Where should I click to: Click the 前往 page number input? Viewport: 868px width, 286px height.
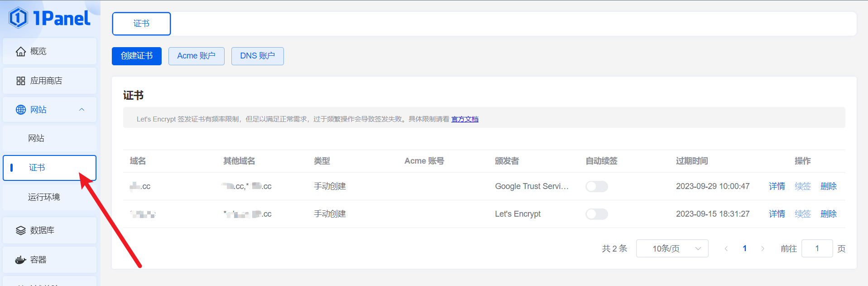click(817, 248)
